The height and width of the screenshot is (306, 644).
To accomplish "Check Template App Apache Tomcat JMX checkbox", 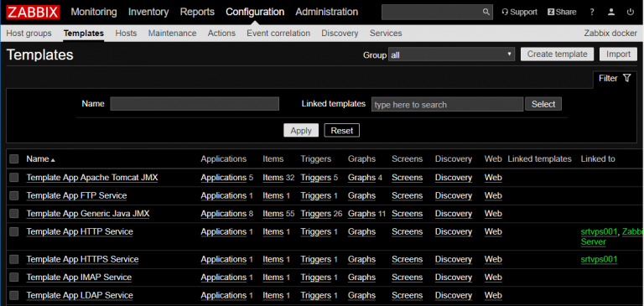I will click(x=14, y=178).
